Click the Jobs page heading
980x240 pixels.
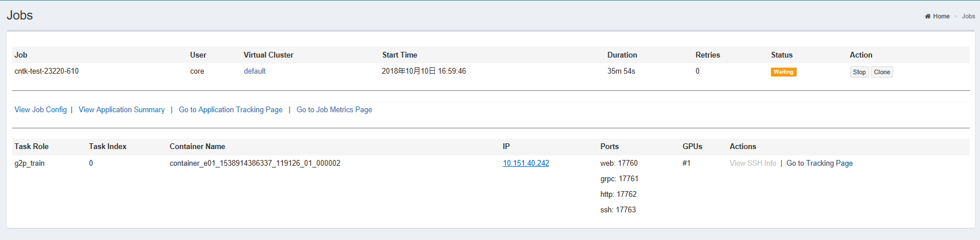click(x=20, y=16)
